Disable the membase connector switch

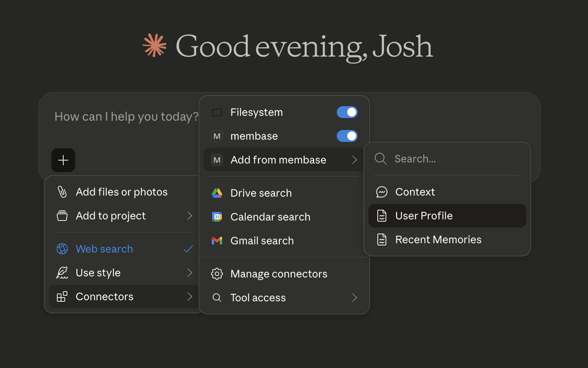(347, 136)
